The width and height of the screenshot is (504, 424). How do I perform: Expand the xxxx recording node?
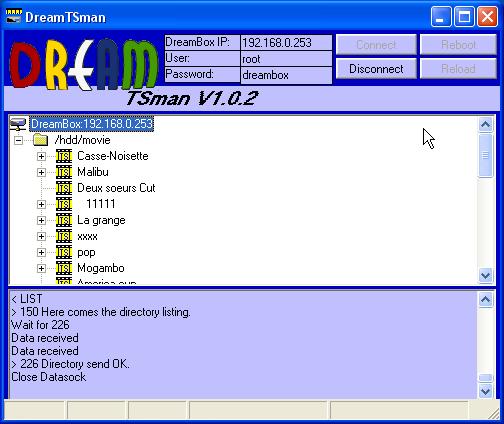click(x=41, y=236)
